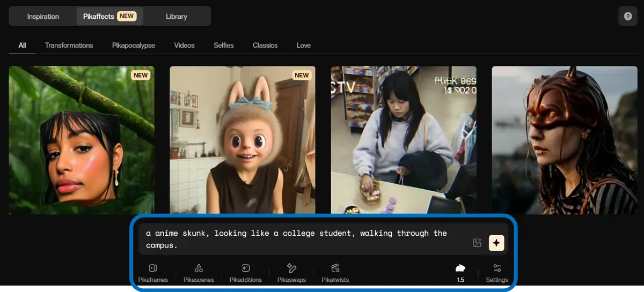This screenshot has height=292, width=644.
Task: Click the anime skunk prompt text field
Action: tap(301, 239)
